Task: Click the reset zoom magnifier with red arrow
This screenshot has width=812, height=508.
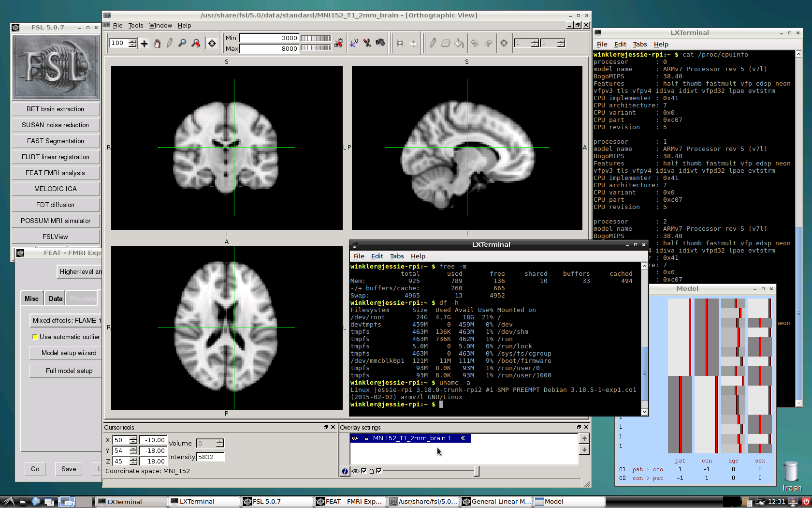Action: tap(195, 43)
